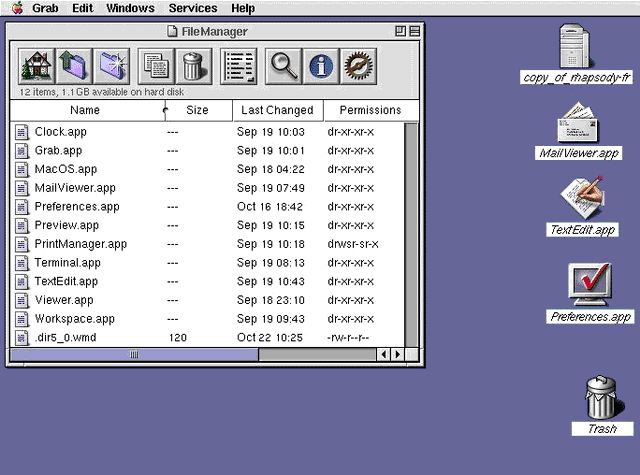Click the vertical scrollbar track
The image size is (640, 475).
point(411,235)
